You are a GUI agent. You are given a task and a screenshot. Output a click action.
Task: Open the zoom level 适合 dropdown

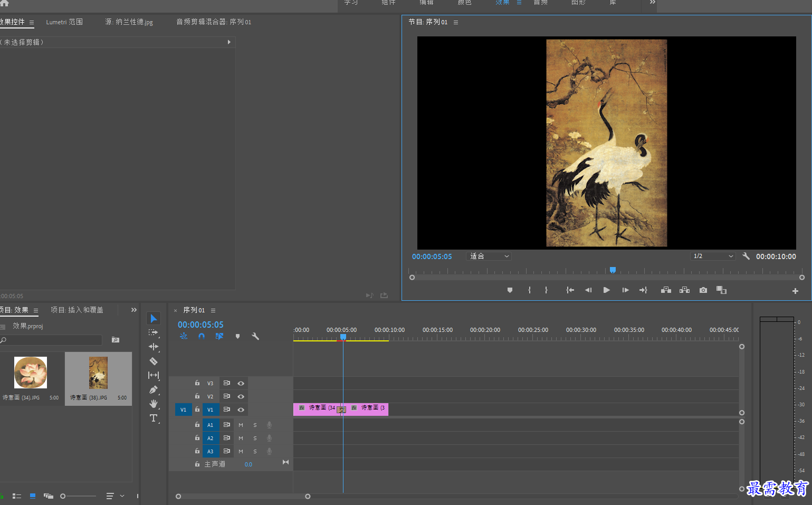click(x=490, y=256)
